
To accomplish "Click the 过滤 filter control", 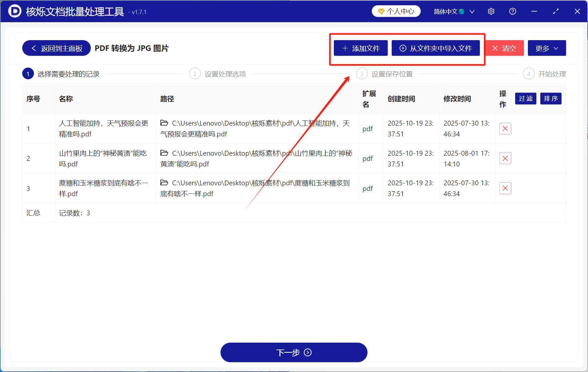I will click(525, 99).
